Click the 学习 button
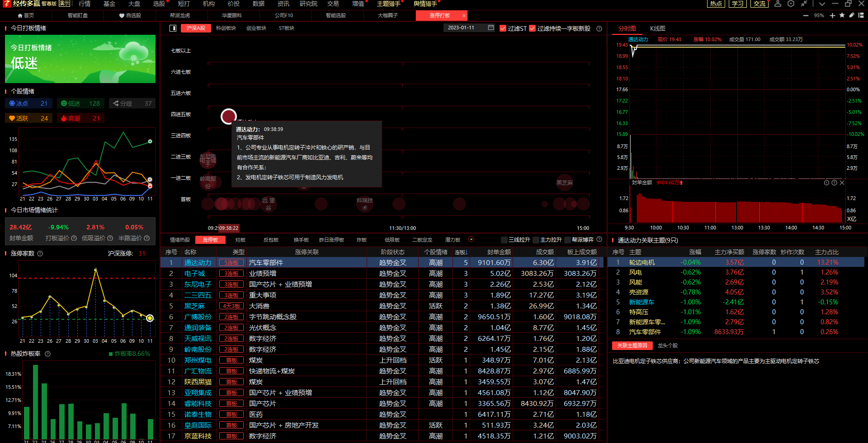The image size is (868, 443). pos(738,4)
